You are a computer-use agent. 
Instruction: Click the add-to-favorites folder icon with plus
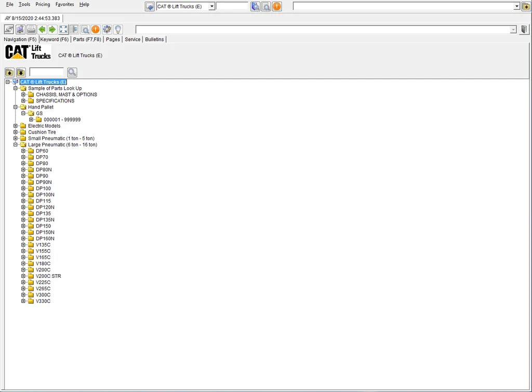(x=526, y=6)
